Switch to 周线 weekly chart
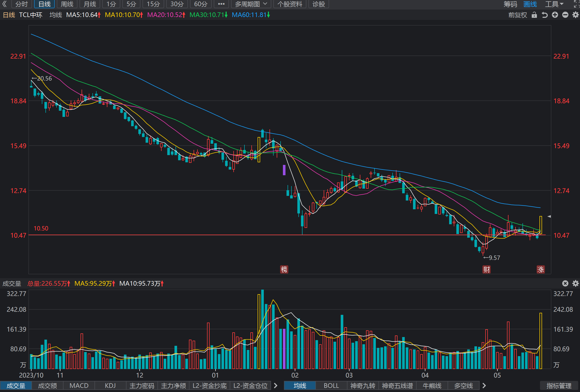The width and height of the screenshot is (580, 392). [67, 4]
